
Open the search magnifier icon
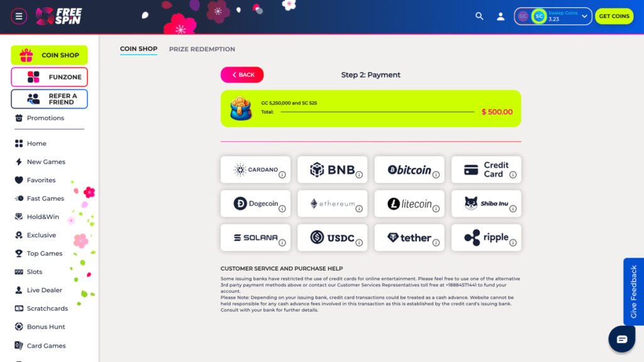479,16
